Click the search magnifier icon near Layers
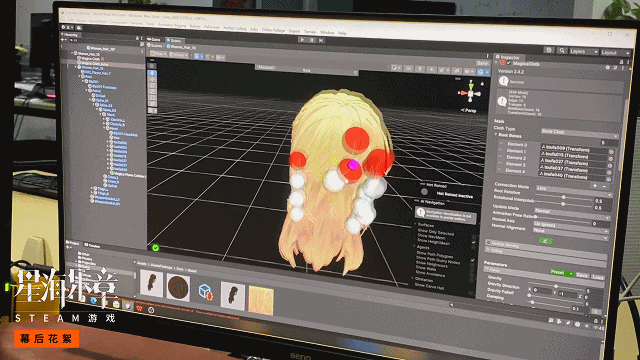Screen dimensions: 640x360 point(562,51)
